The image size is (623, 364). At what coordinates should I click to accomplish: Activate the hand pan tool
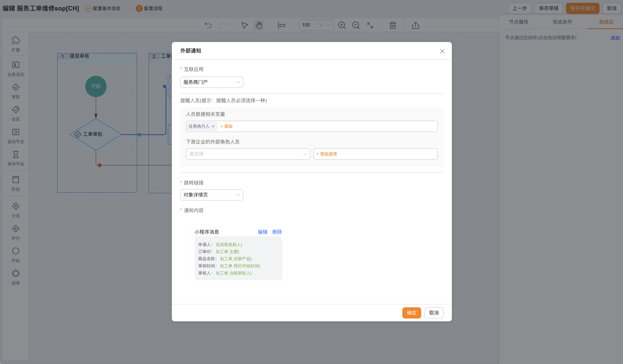[259, 25]
